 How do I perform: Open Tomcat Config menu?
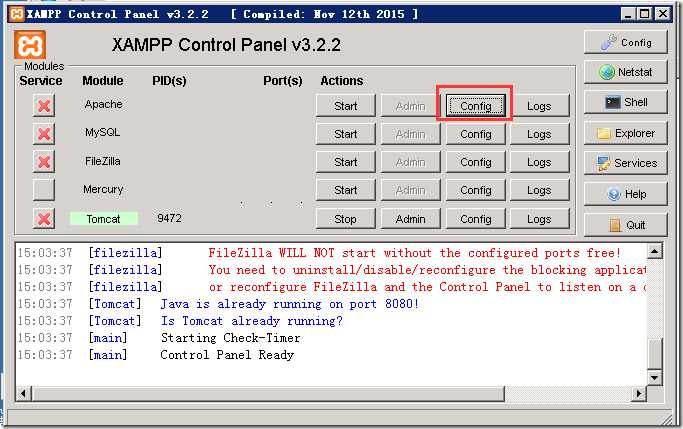pos(476,219)
